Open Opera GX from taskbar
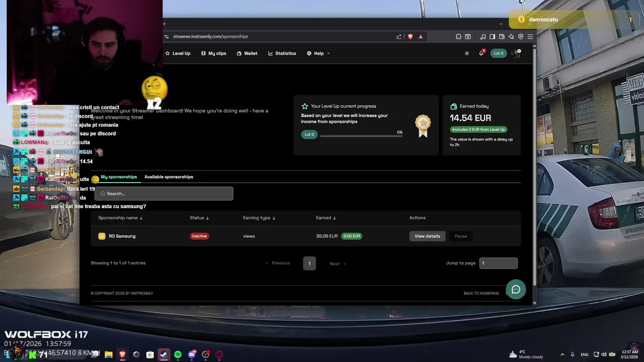Image resolution: width=644 pixels, height=362 pixels. tap(219, 354)
